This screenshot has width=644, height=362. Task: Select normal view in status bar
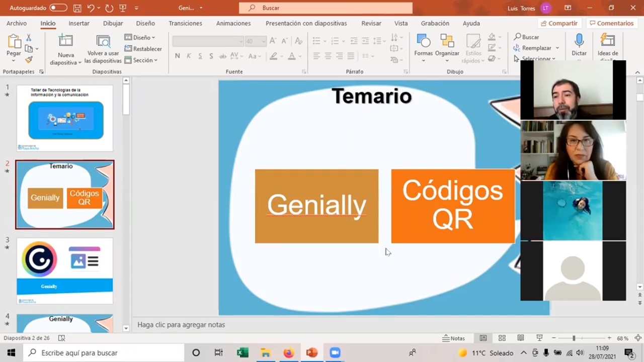(x=483, y=338)
